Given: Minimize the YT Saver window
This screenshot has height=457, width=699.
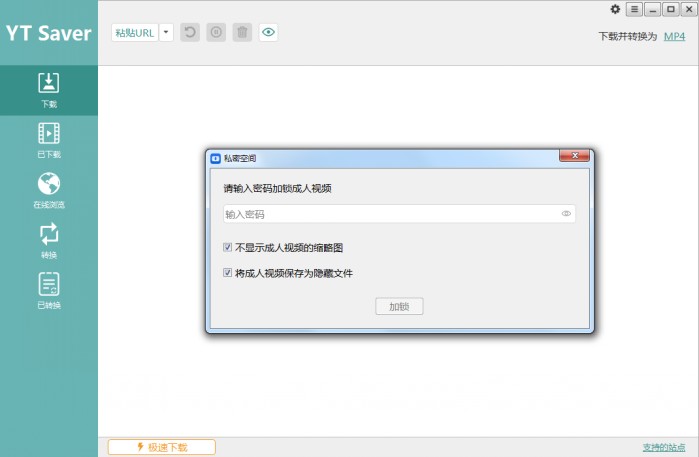Looking at the screenshot, I should [653, 9].
